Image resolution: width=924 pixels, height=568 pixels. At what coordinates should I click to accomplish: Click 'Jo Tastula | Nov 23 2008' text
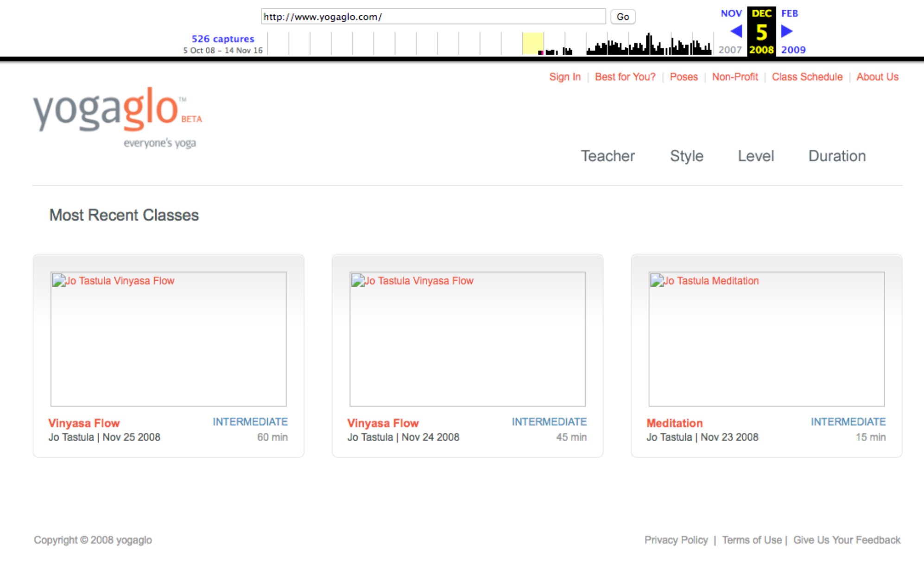(x=702, y=437)
